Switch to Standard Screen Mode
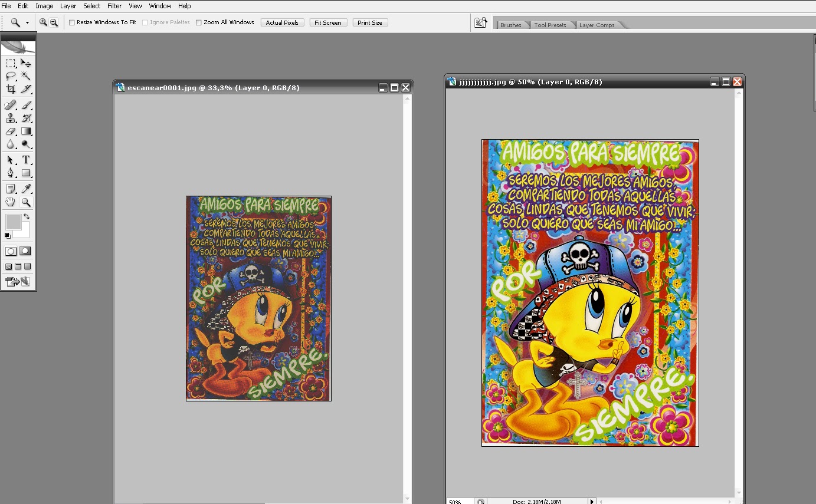Screen dimensions: 816x504 [x=9, y=267]
